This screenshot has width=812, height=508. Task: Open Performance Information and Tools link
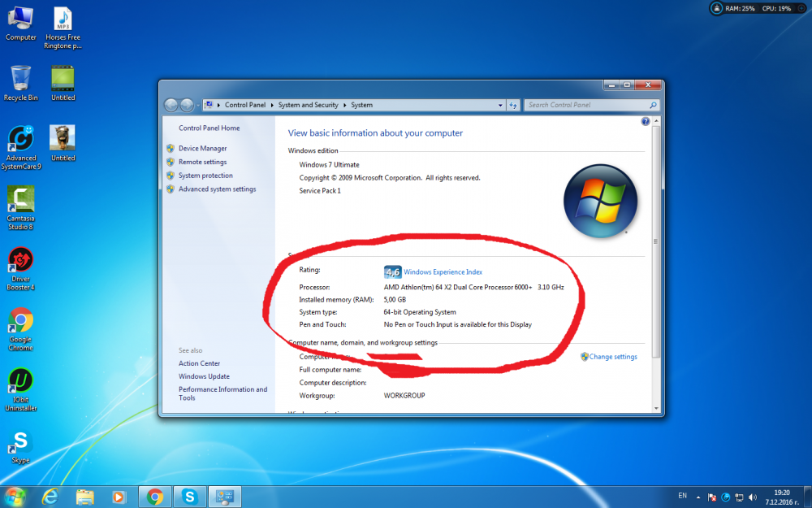click(222, 393)
